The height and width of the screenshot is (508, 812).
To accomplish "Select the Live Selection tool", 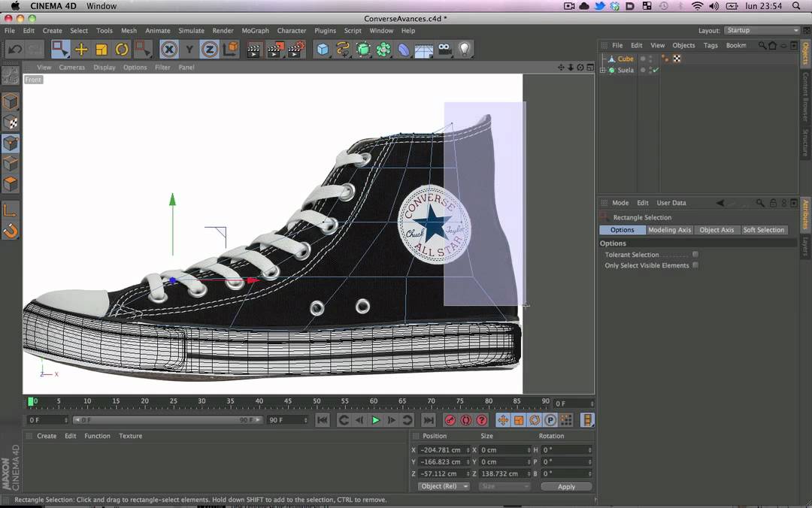I will [x=61, y=49].
